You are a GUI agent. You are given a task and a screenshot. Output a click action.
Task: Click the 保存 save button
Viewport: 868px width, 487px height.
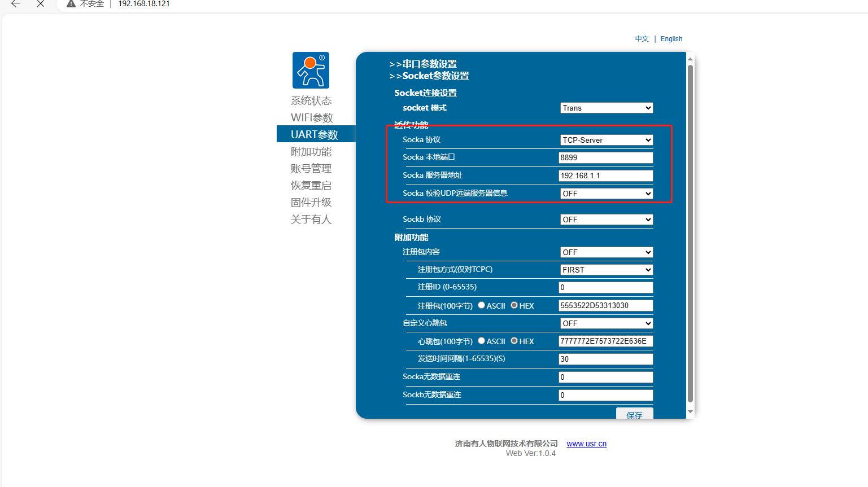coord(634,414)
